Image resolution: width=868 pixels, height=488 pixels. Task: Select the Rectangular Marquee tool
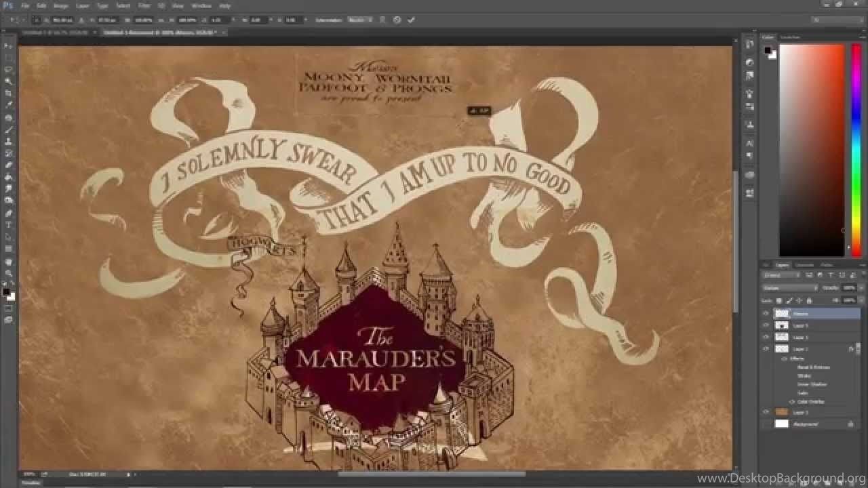point(9,57)
